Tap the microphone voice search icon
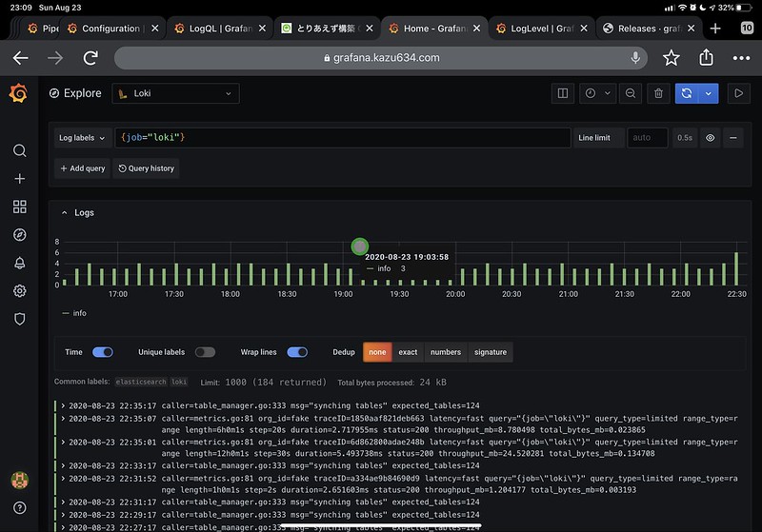The width and height of the screenshot is (762, 532). (x=635, y=58)
